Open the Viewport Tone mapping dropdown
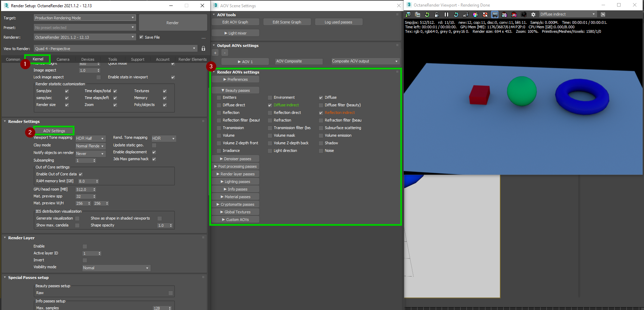 coord(90,138)
